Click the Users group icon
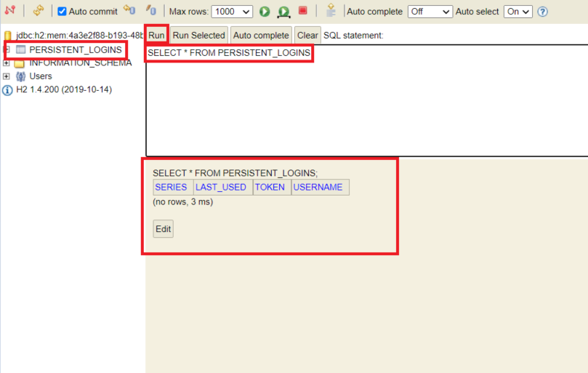The image size is (588, 373). click(20, 76)
